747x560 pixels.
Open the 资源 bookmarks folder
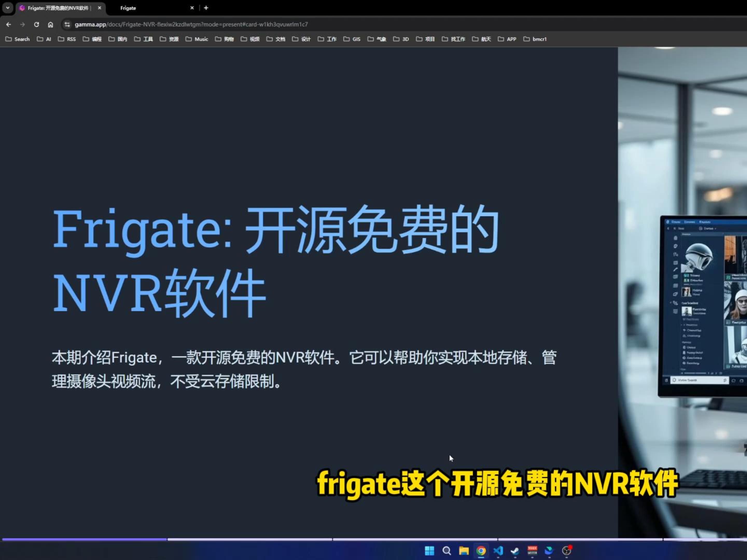click(x=169, y=39)
